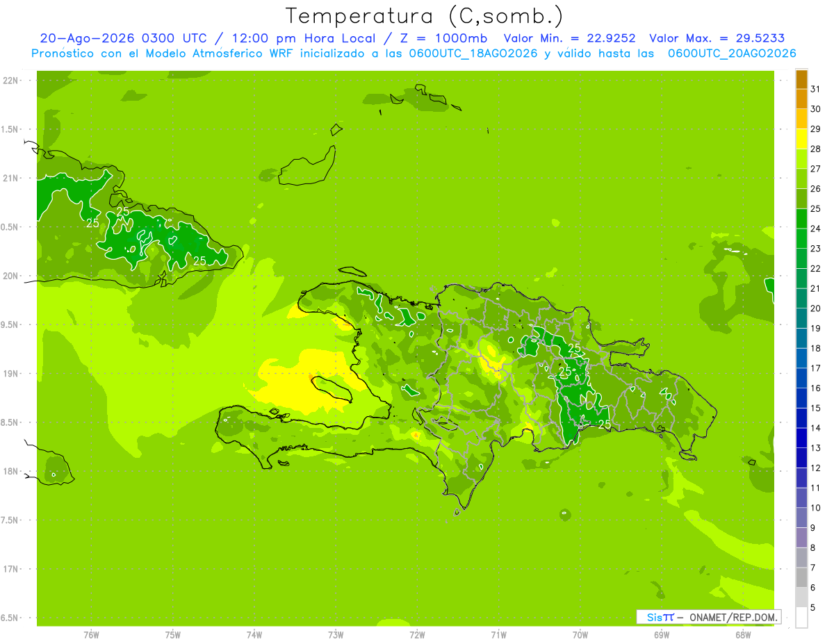Click the latitude axis label "22N"
The image size is (834, 644).
(11, 81)
